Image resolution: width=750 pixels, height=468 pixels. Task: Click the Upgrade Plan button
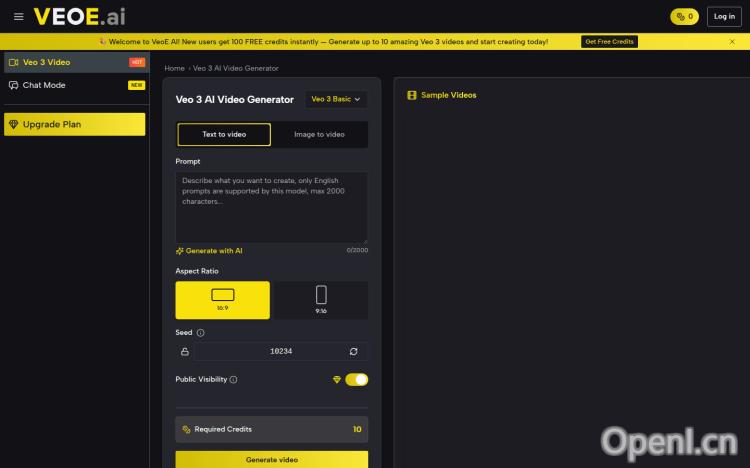[x=75, y=124]
